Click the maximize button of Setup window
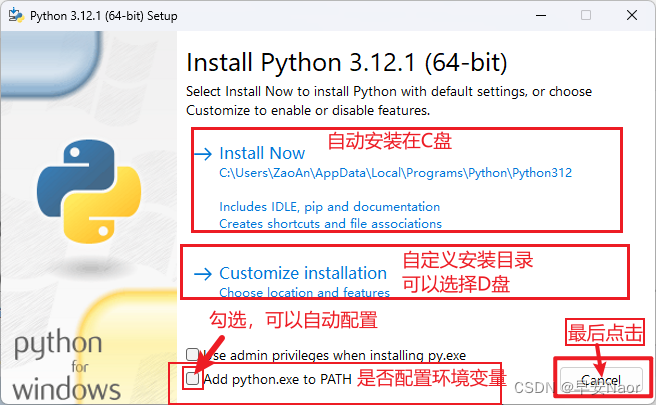Viewport: 656px width, 405px height. click(x=586, y=15)
